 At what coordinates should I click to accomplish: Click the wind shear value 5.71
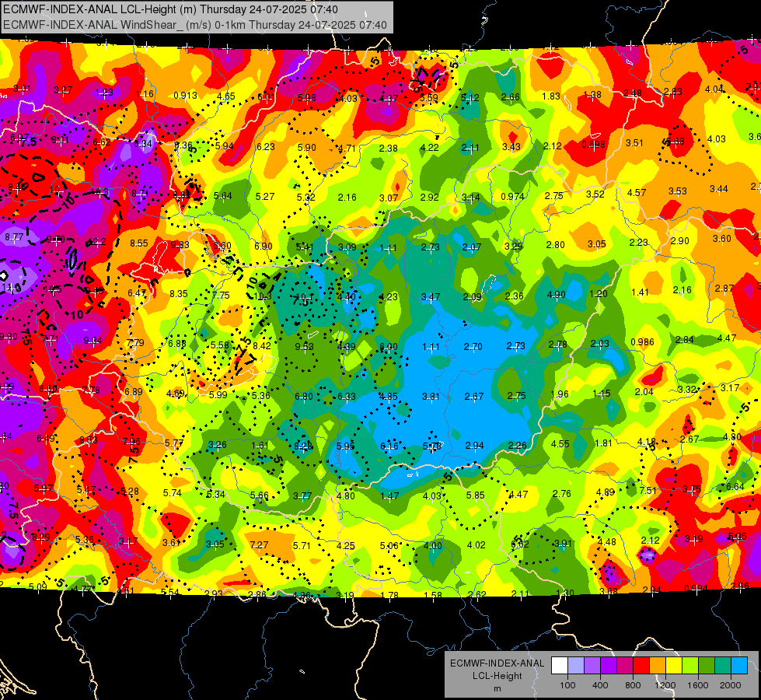[302, 545]
